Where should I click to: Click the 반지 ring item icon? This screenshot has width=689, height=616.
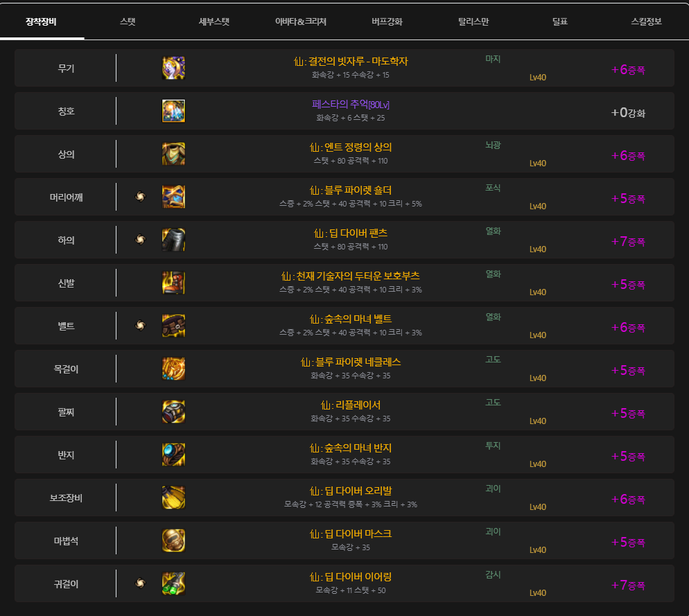coord(173,455)
